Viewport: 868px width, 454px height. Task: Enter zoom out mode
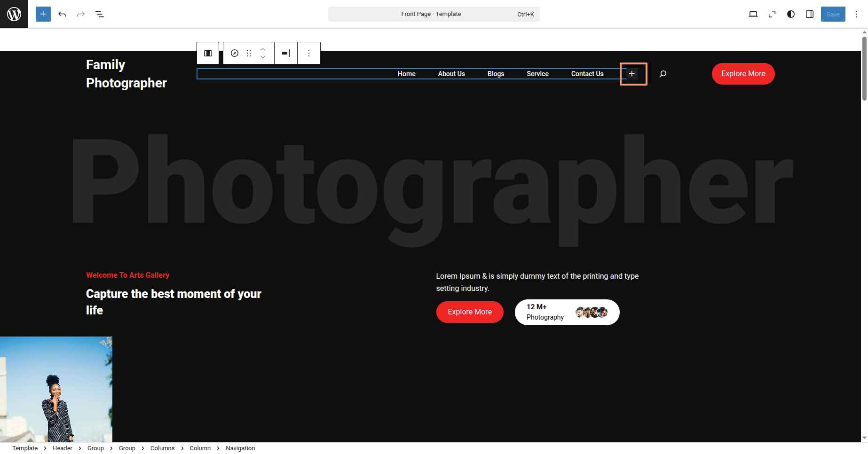(x=772, y=14)
